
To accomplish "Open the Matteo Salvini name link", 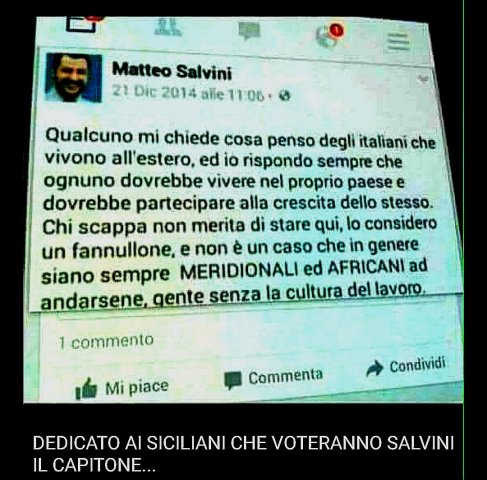I will 172,71.
